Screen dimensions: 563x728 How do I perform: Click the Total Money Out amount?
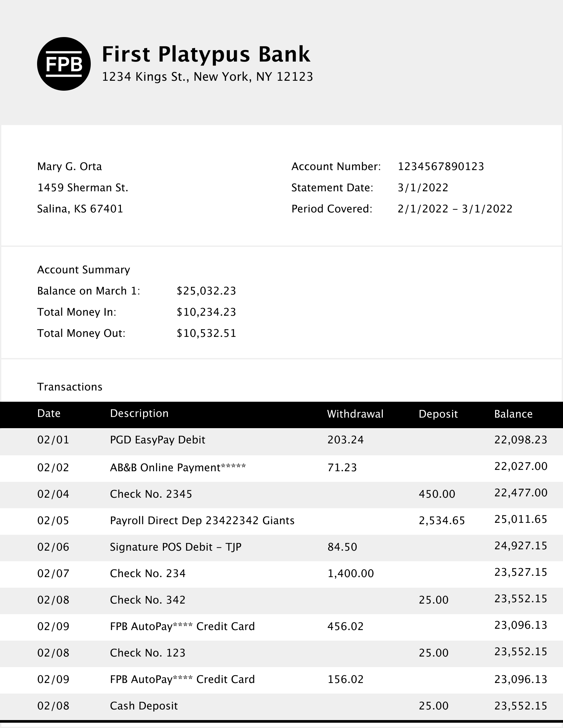point(206,333)
